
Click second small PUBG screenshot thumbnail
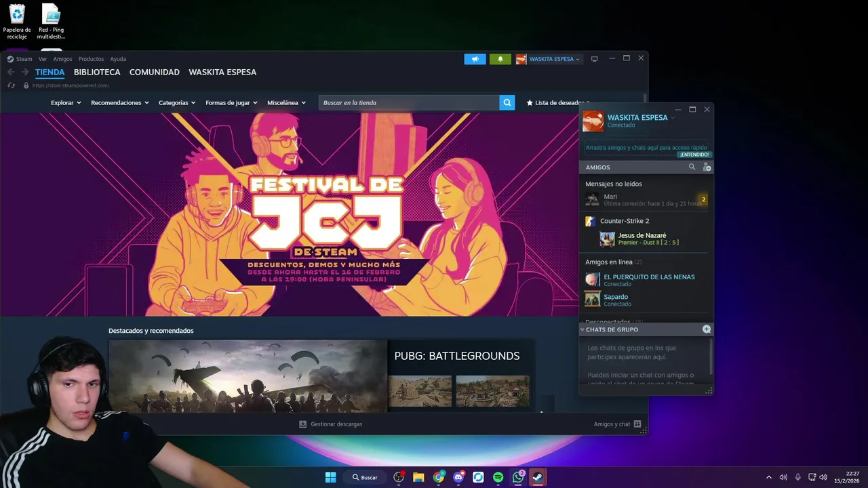[x=492, y=391]
